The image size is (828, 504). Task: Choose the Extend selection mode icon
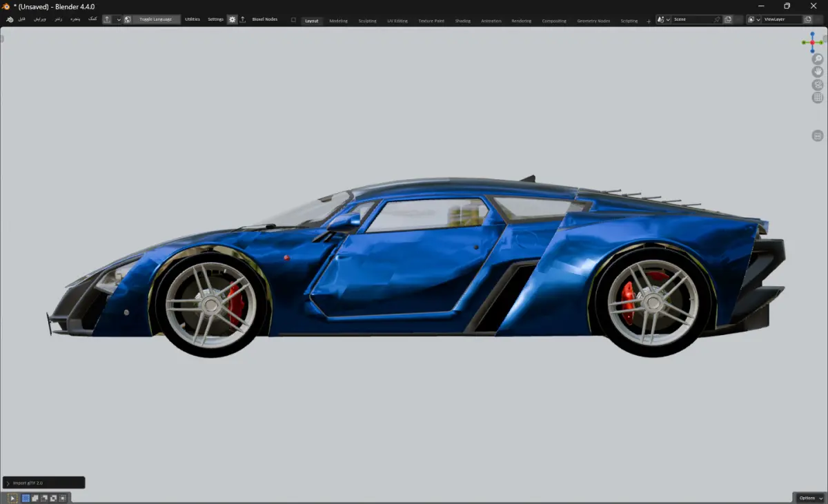click(x=35, y=498)
